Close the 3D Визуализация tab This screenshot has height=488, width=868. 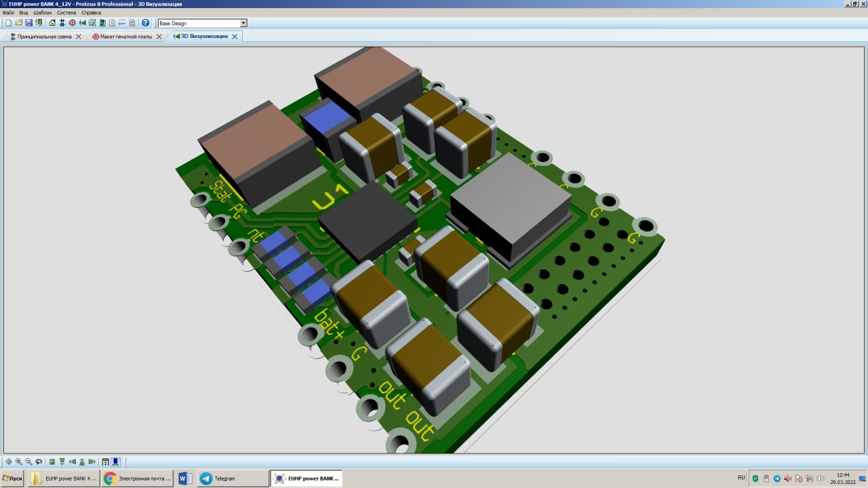coord(235,37)
